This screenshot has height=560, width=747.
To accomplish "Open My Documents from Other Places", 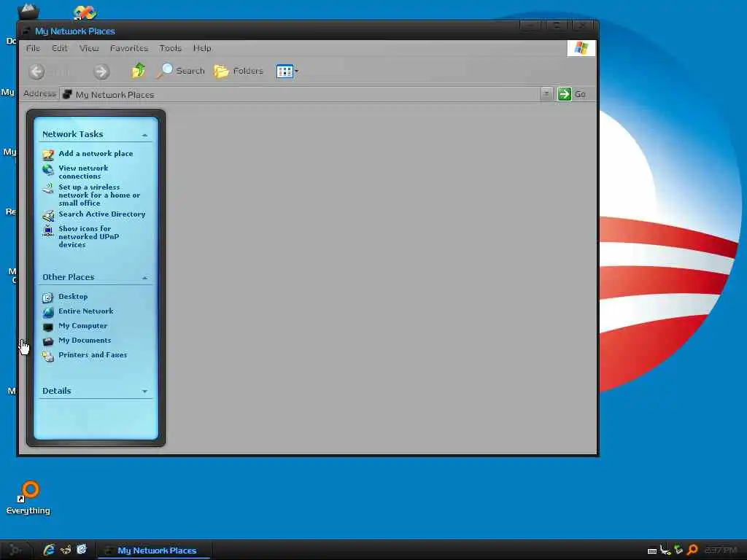I will coord(85,340).
